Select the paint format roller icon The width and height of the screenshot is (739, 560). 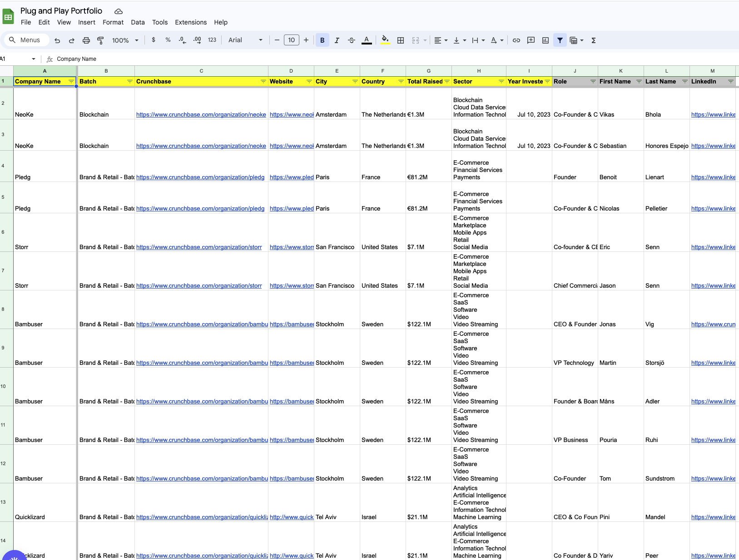point(101,40)
